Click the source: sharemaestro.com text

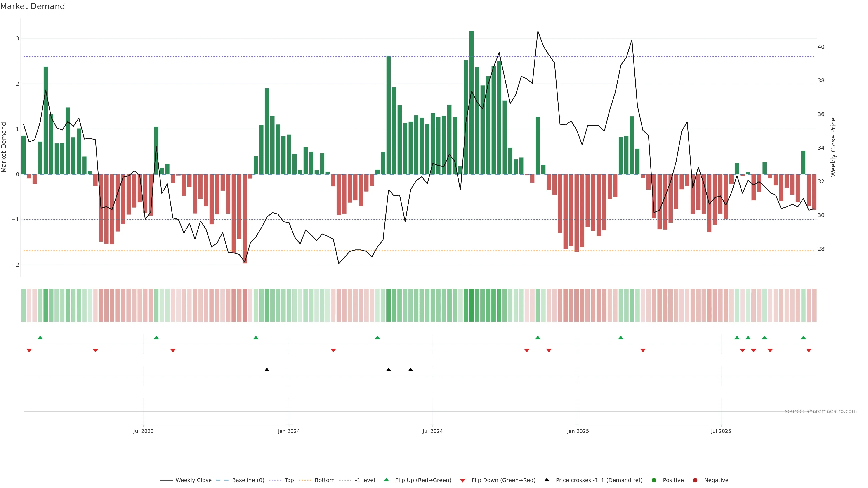pos(821,411)
